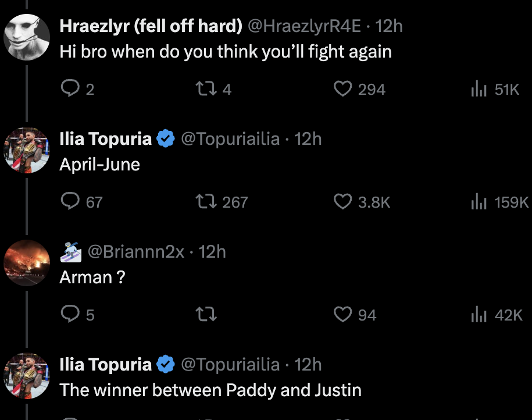Viewport: 532px width, 420px height.
Task: Open the 'Paddy and Justin' tweet text
Action: tap(210, 390)
